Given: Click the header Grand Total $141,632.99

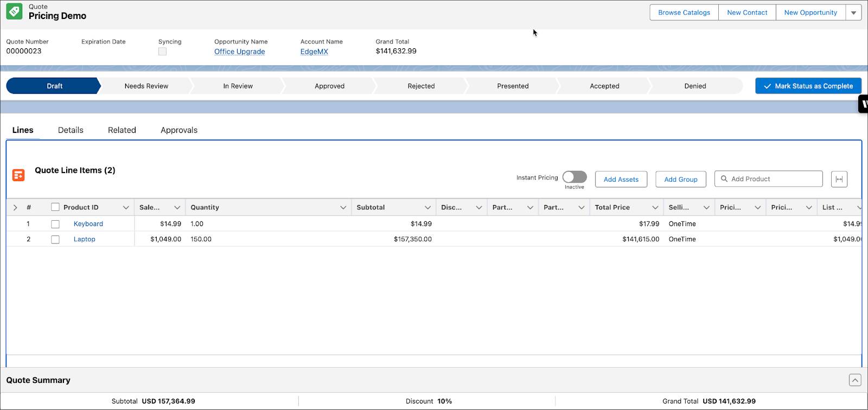Looking at the screenshot, I should point(396,51).
